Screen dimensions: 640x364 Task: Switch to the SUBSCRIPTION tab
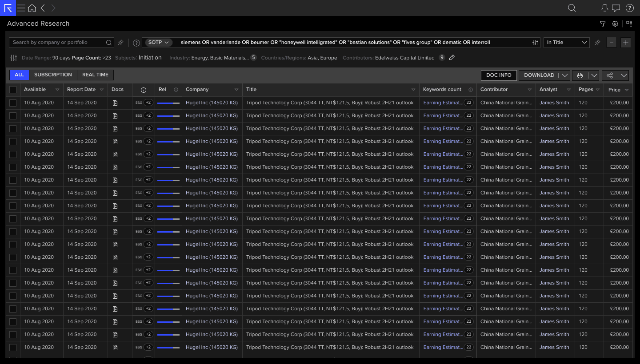[53, 75]
